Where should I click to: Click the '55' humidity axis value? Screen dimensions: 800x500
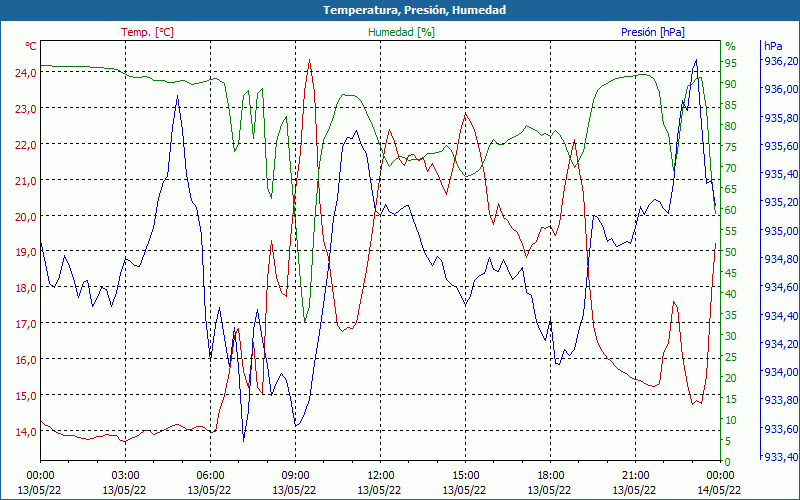[x=731, y=231]
